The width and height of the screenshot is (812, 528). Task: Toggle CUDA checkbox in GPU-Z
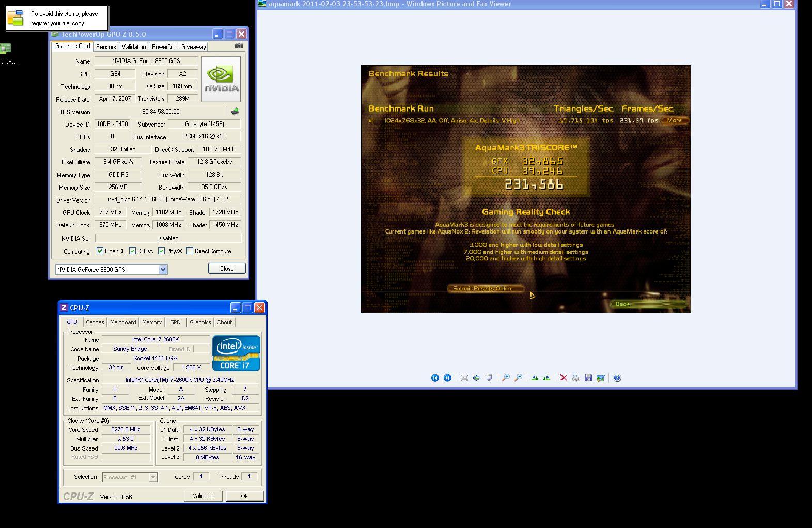tap(133, 251)
